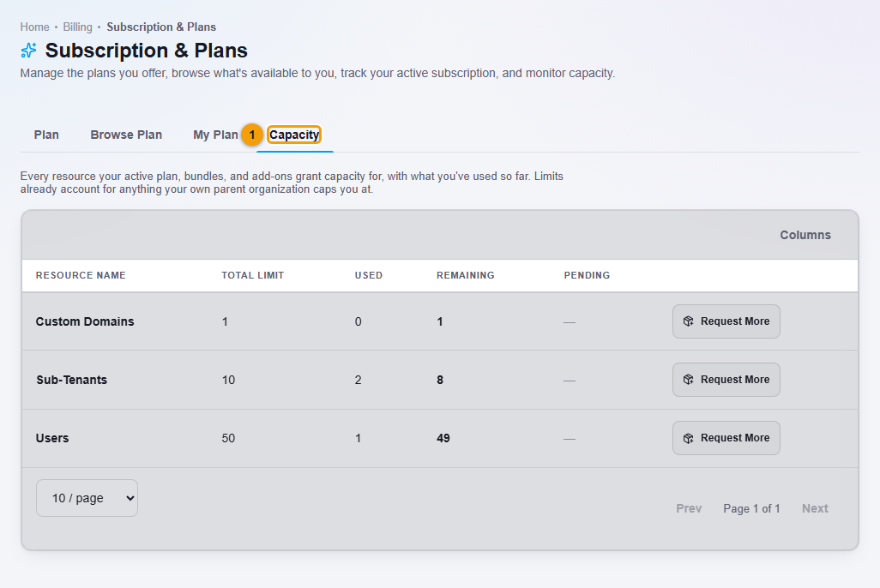Open the 10 / page size dropdown
This screenshot has height=588, width=880.
point(87,498)
